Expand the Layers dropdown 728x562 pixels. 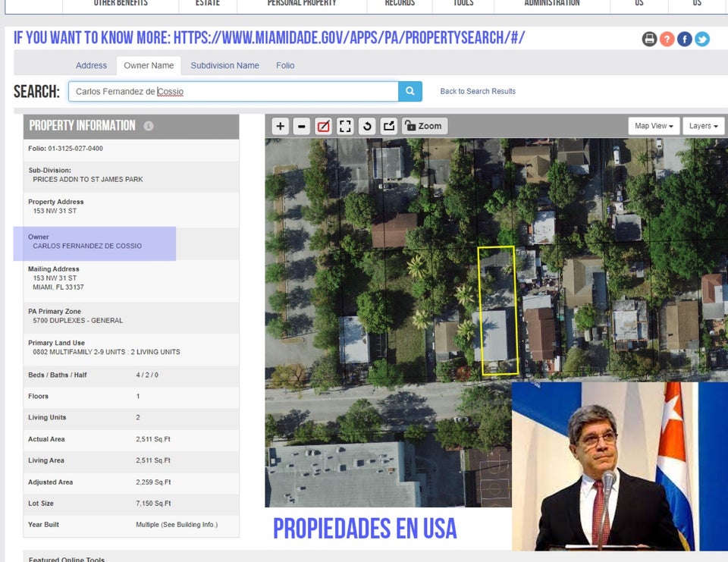click(703, 126)
